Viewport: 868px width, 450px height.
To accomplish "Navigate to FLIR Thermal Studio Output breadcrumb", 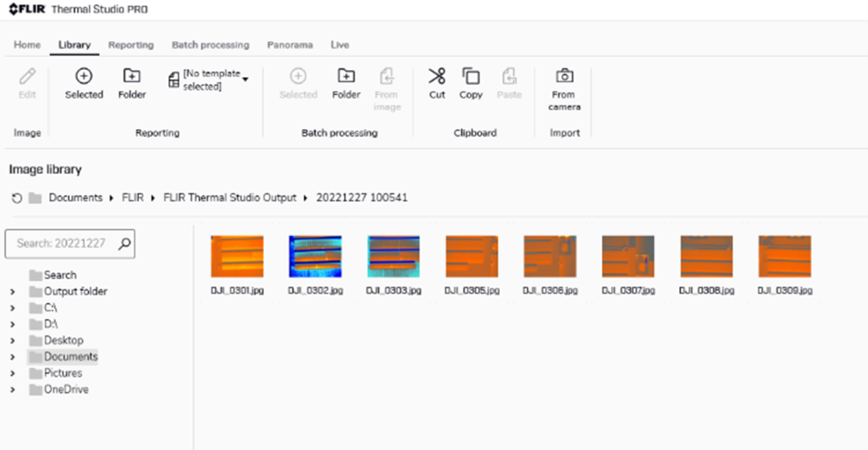I will (230, 198).
